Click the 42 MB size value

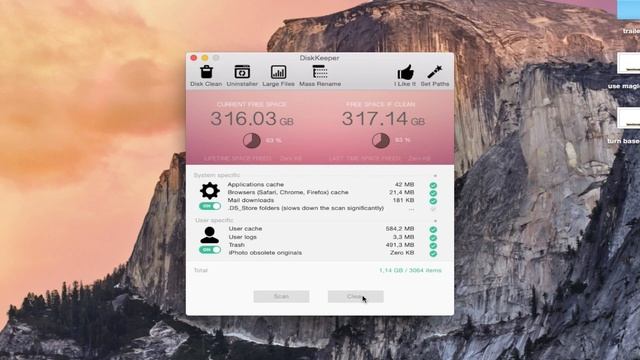click(404, 184)
